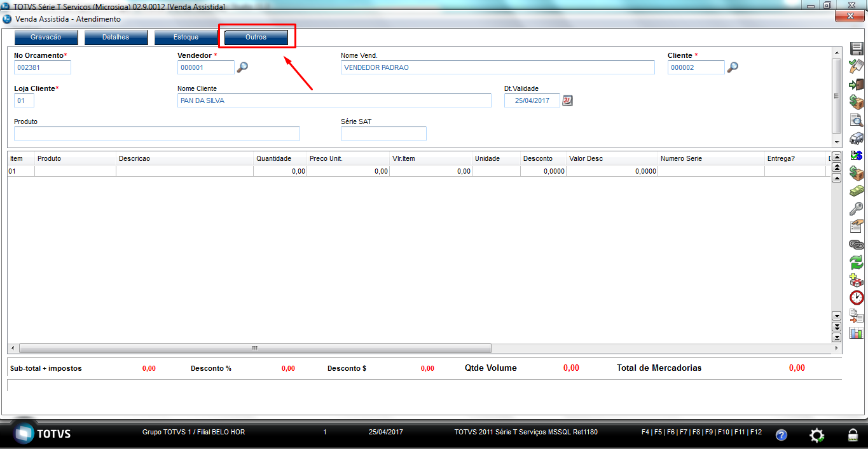
Task: Click the grid horizontal scrollbar right arrow
Action: click(837, 349)
